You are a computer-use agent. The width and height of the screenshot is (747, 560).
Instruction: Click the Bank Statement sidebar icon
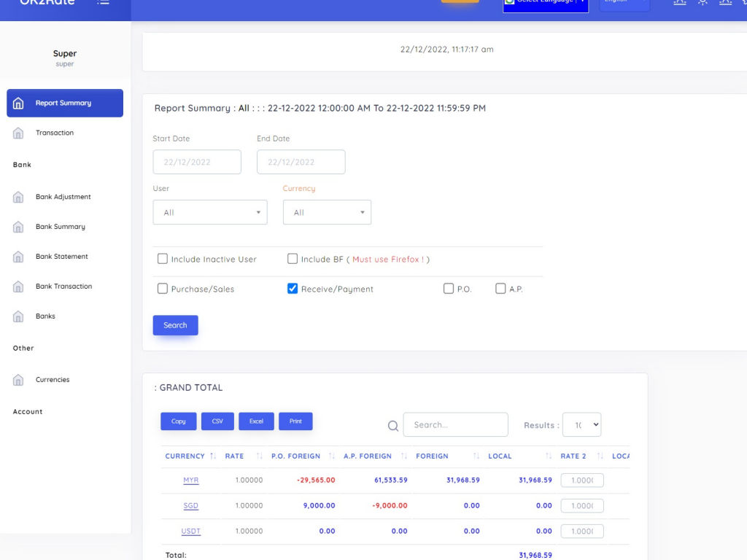[x=19, y=257]
